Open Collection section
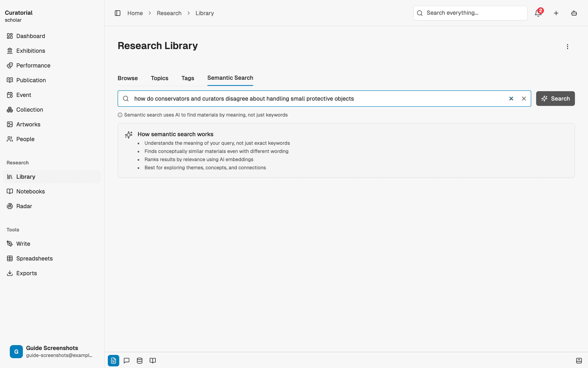The image size is (588, 368). [52, 110]
